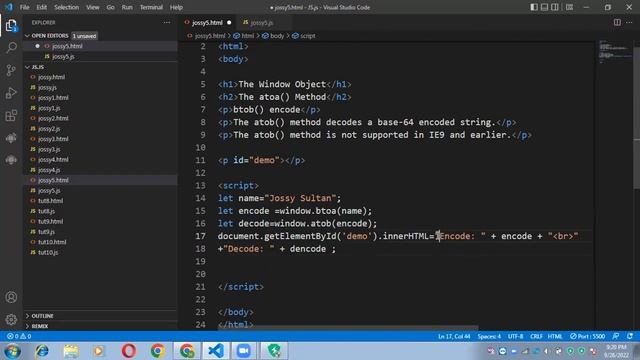This screenshot has height=360, width=640.
Task: Open Internet Explorer from the taskbar
Action: click(42, 351)
